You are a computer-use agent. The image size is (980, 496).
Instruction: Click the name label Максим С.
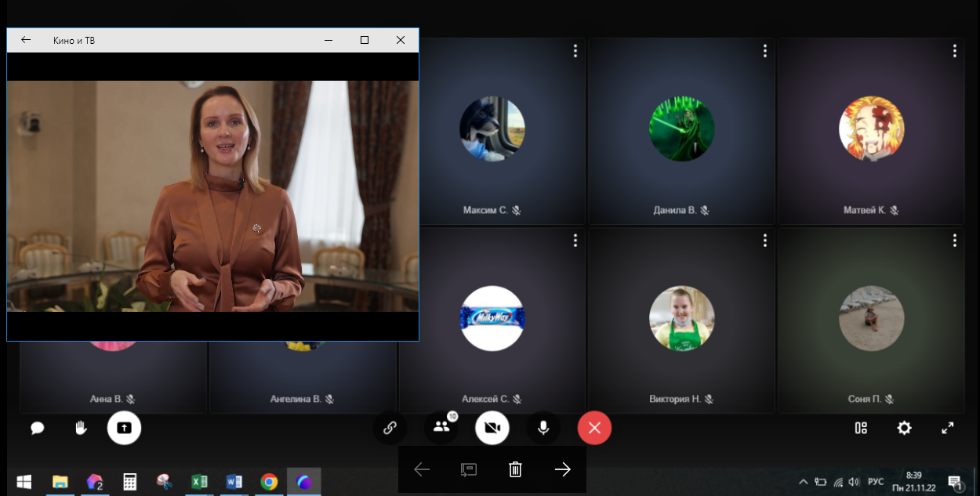click(485, 210)
